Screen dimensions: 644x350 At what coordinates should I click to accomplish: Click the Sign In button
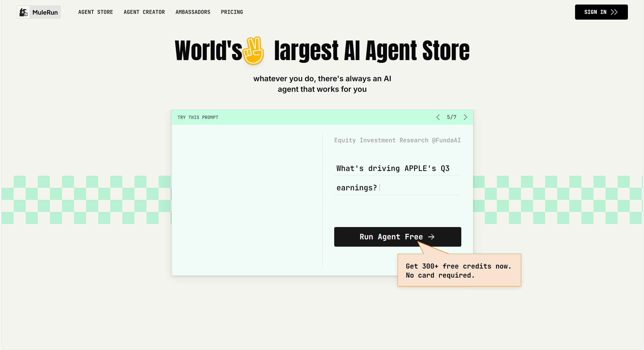(601, 12)
